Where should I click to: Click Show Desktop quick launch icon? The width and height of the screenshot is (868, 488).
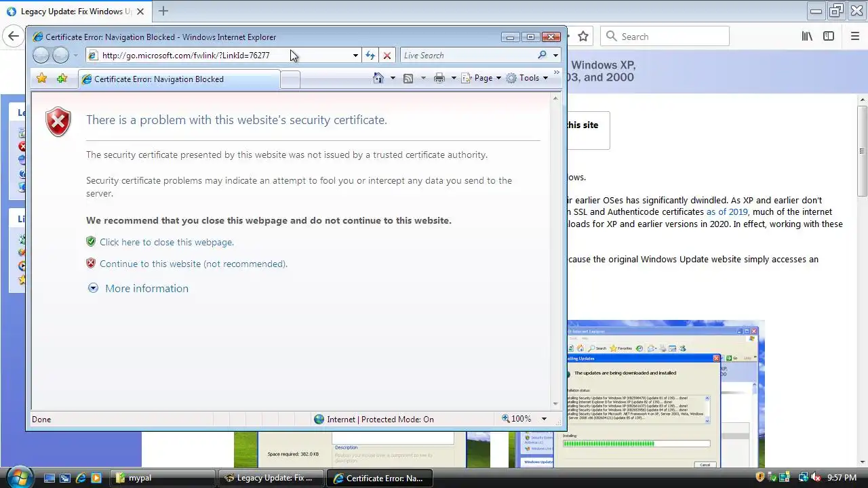pyautogui.click(x=49, y=478)
